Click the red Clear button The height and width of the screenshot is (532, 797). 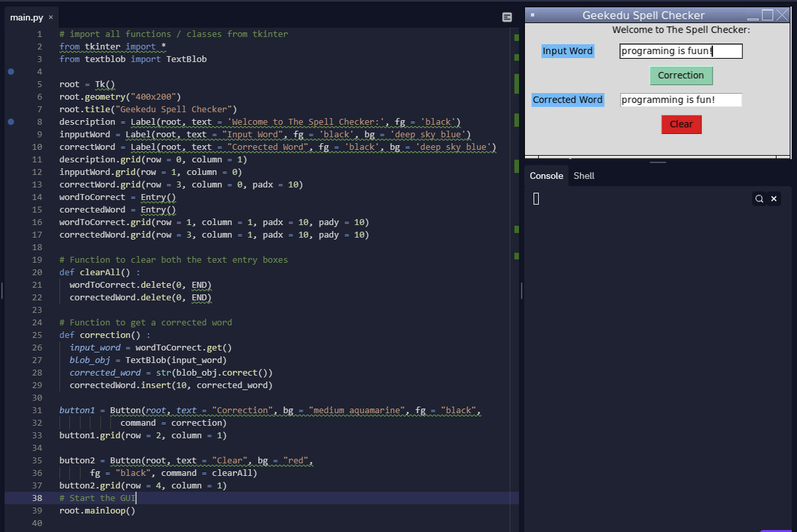coord(681,124)
